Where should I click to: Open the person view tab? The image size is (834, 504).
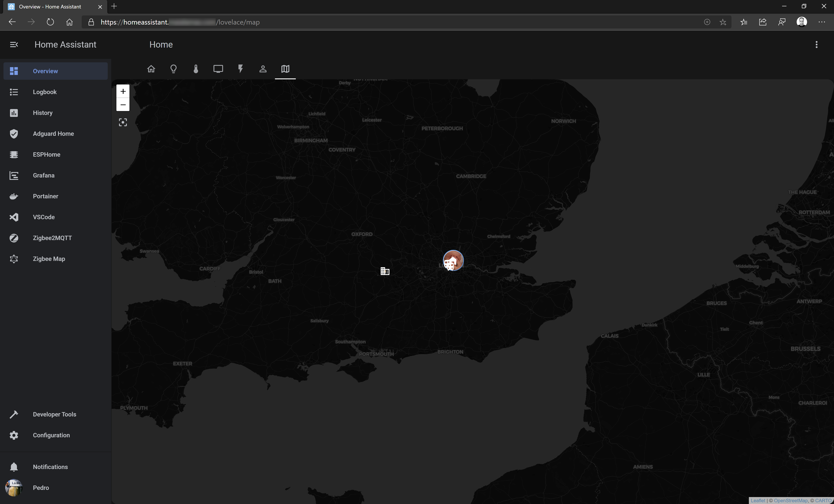(263, 69)
